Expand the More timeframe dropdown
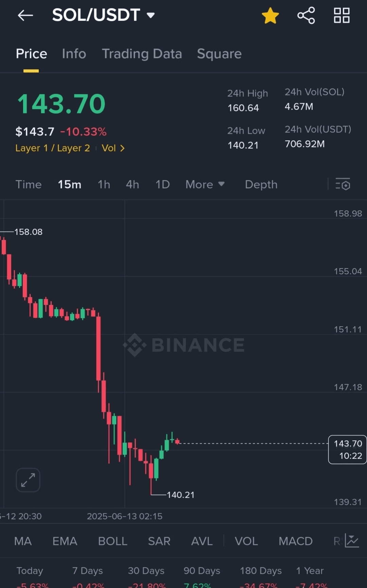The width and height of the screenshot is (367, 588). point(205,184)
